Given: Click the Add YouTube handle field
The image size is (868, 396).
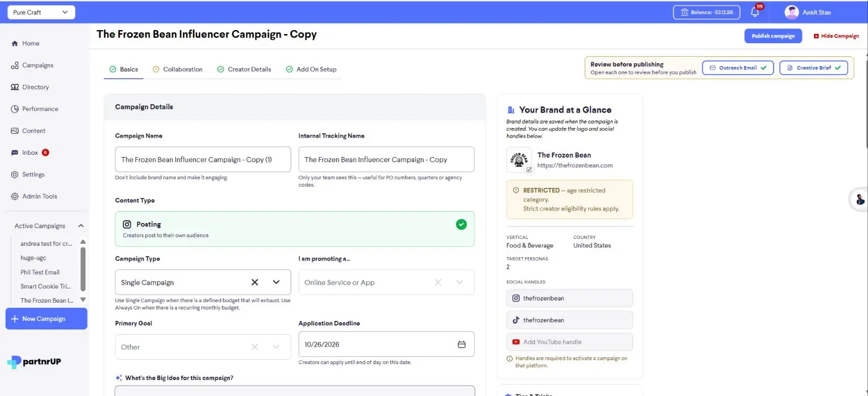Looking at the screenshot, I should point(569,342).
